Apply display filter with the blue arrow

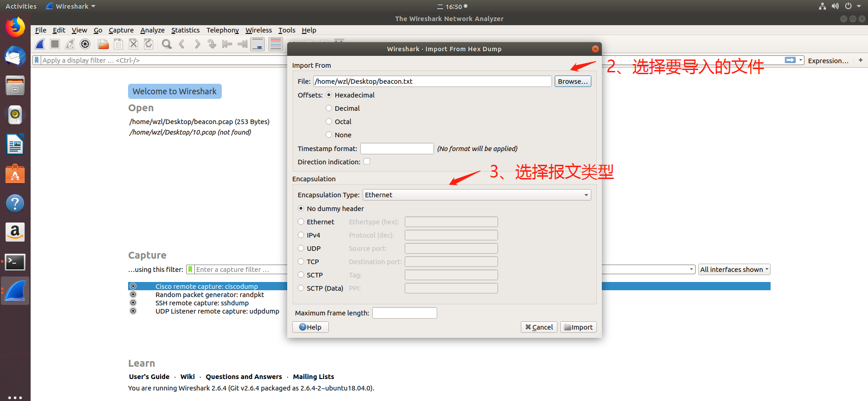pyautogui.click(x=790, y=60)
